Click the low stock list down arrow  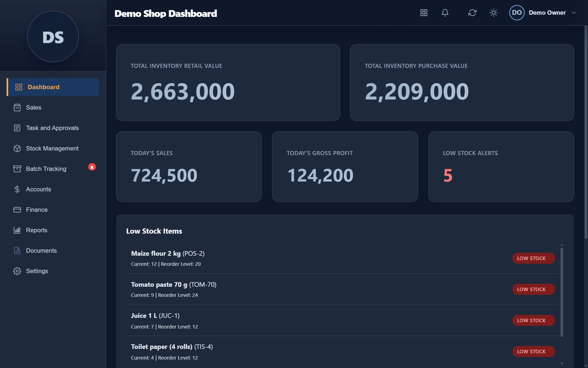click(x=562, y=363)
